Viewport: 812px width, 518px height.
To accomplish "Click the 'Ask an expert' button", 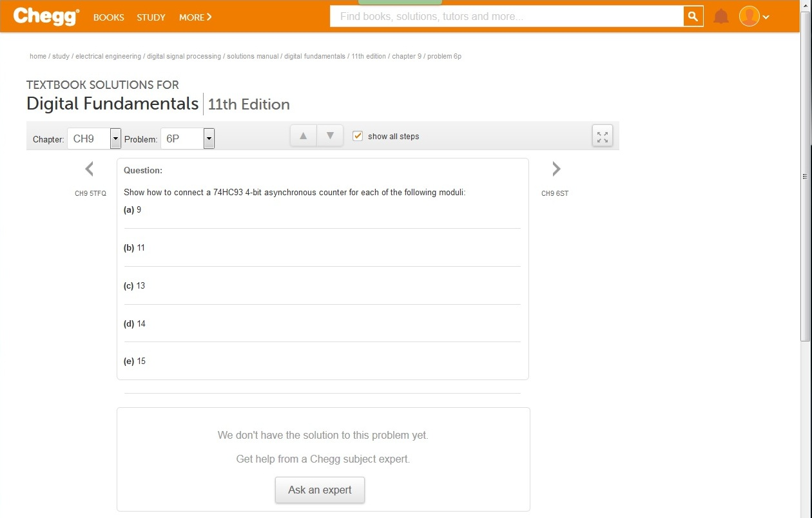I will [x=320, y=490].
